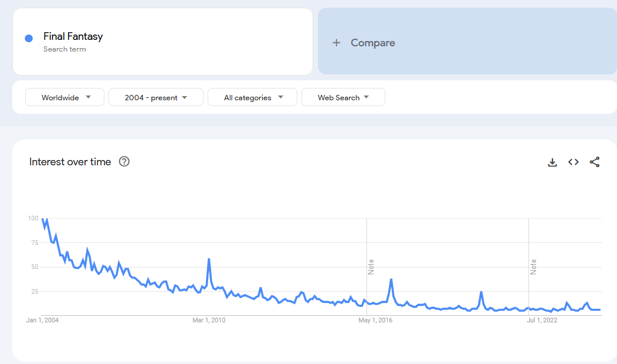Screen dimensions: 617x364
Task: Edit the Final Fantasy search term
Action: coord(73,36)
